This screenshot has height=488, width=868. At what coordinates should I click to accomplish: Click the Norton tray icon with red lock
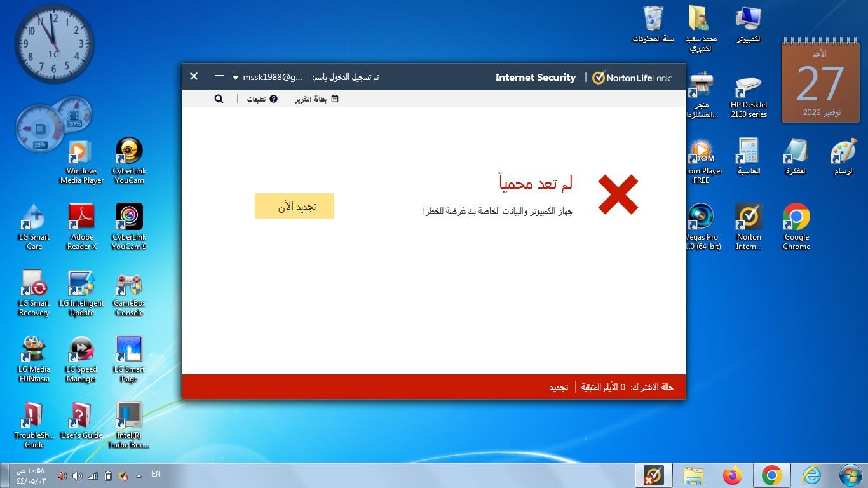tap(124, 475)
